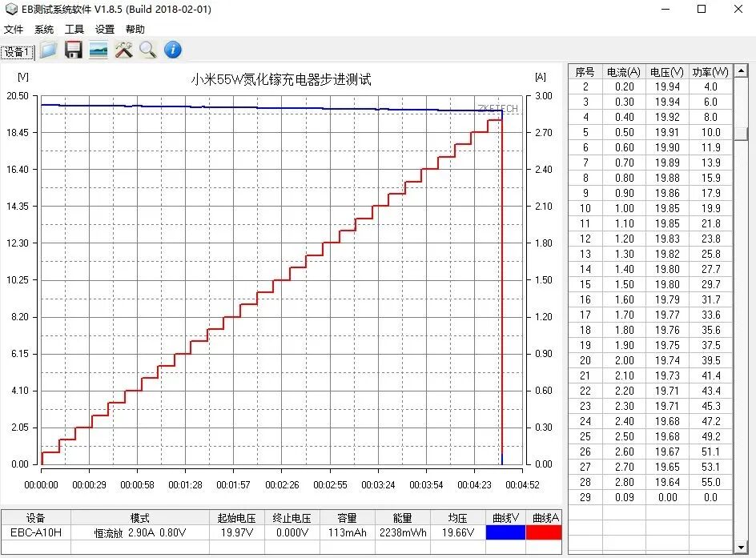Open the 文件 menu

click(x=14, y=29)
